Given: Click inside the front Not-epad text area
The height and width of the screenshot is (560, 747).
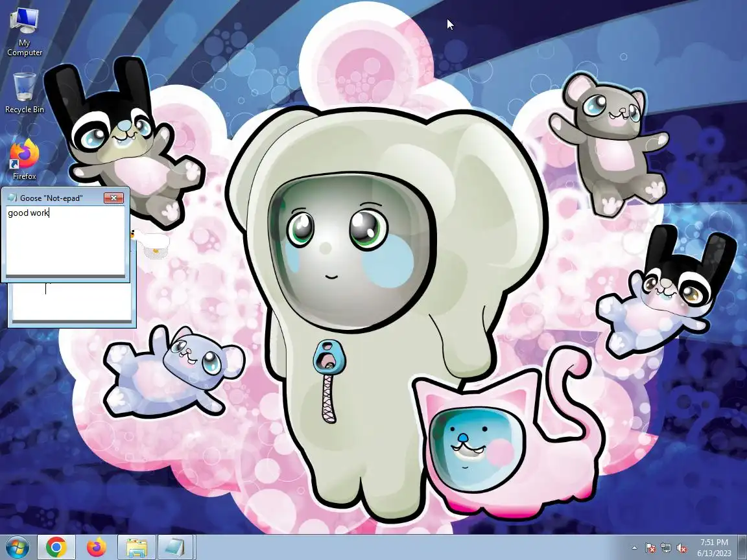Looking at the screenshot, I should click(x=65, y=240).
